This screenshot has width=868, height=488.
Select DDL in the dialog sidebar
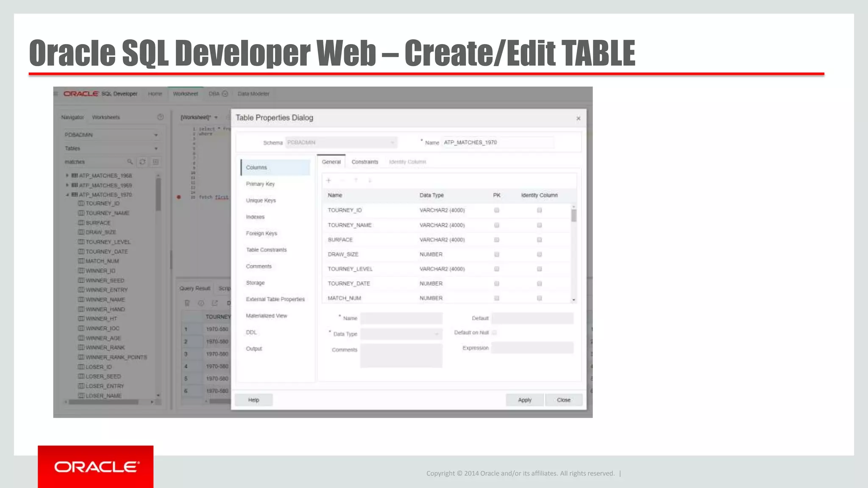coord(251,332)
